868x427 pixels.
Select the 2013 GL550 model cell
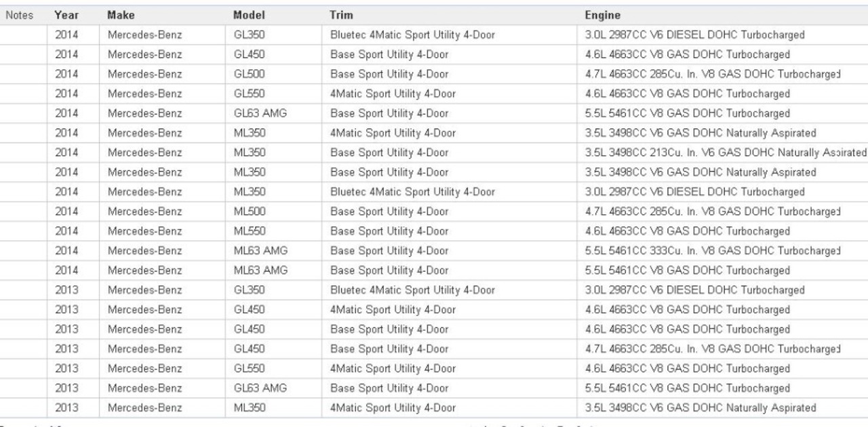(x=248, y=369)
